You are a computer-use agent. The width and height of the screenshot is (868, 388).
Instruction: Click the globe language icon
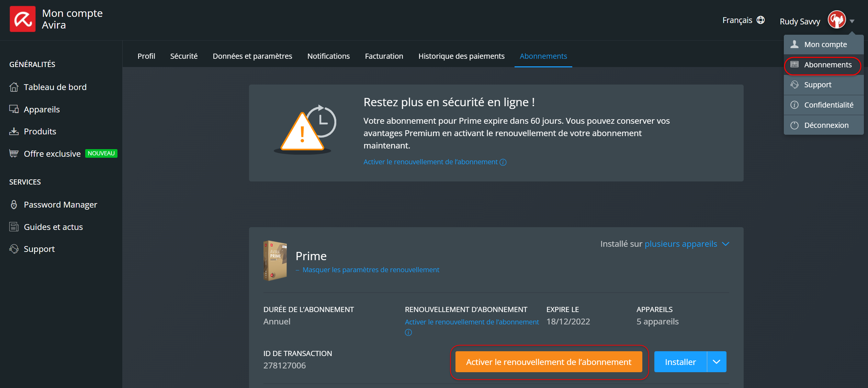pos(761,20)
